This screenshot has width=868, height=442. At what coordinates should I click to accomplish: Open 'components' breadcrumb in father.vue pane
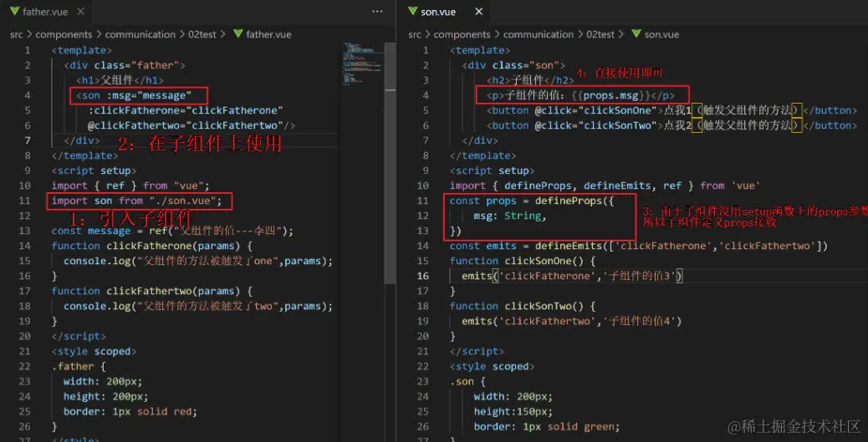pyautogui.click(x=65, y=34)
